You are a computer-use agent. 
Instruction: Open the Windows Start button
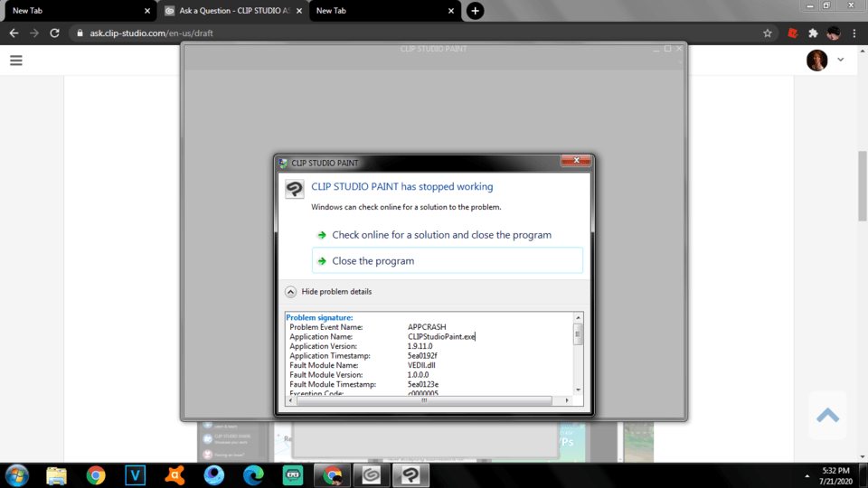(x=17, y=475)
